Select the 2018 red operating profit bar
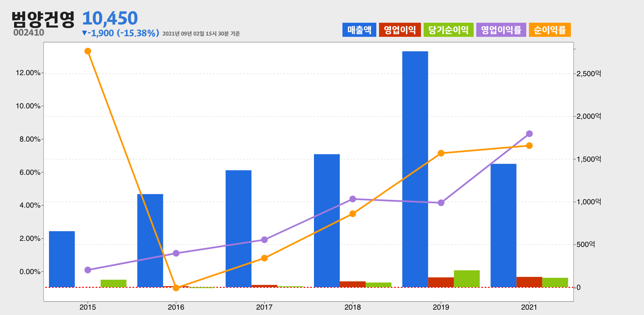This screenshot has width=644, height=315. [353, 284]
